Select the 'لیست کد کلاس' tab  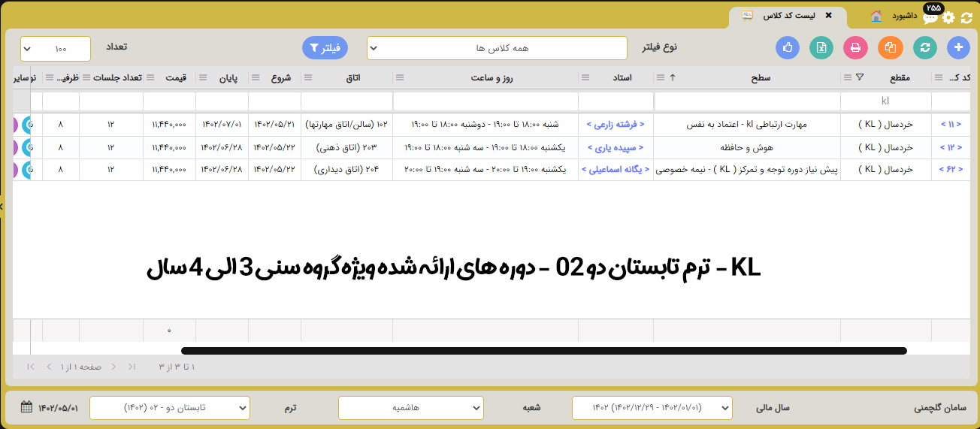(785, 16)
